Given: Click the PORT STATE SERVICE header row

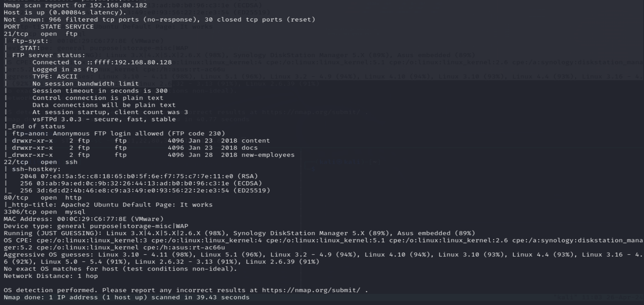Looking at the screenshot, I should point(49,27).
